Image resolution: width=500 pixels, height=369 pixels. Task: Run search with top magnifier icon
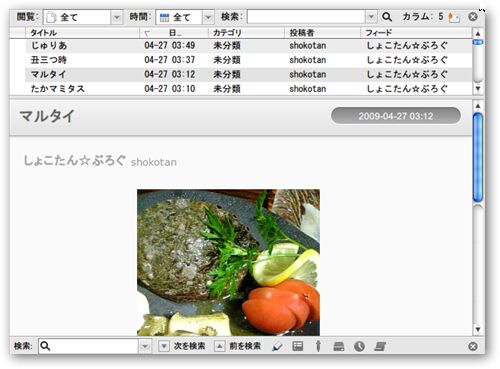tap(387, 17)
